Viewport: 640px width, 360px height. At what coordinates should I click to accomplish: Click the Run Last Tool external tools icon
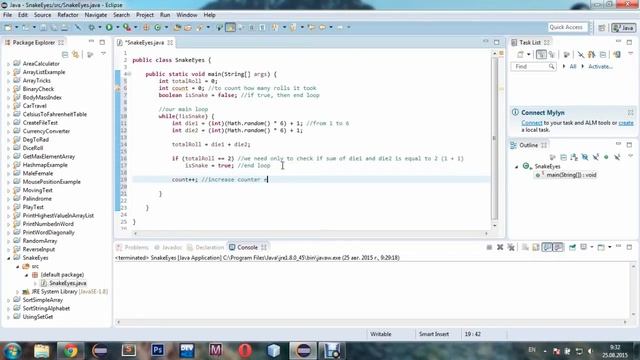pyautogui.click(x=127, y=27)
